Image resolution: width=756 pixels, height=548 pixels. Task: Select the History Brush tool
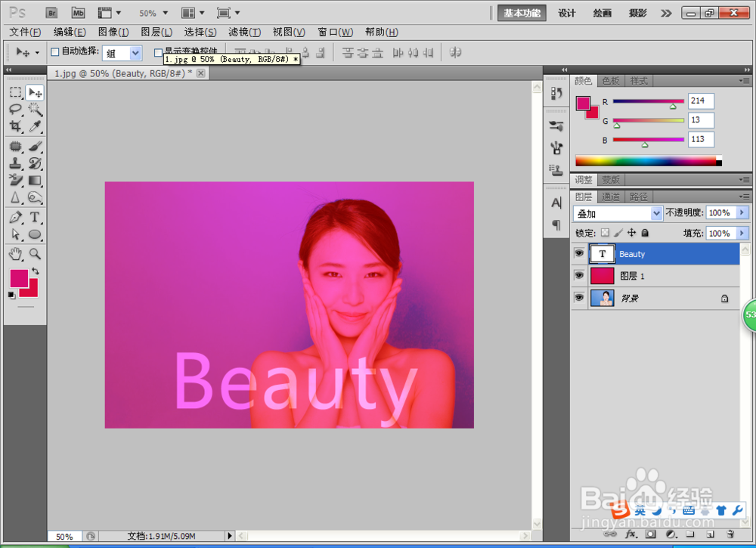tap(35, 163)
